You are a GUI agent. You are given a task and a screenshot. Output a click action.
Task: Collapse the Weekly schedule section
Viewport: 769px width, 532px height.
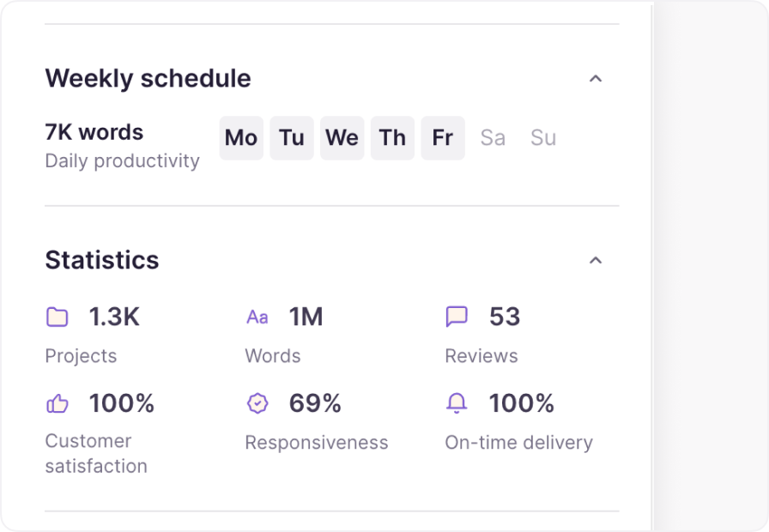[x=596, y=78]
